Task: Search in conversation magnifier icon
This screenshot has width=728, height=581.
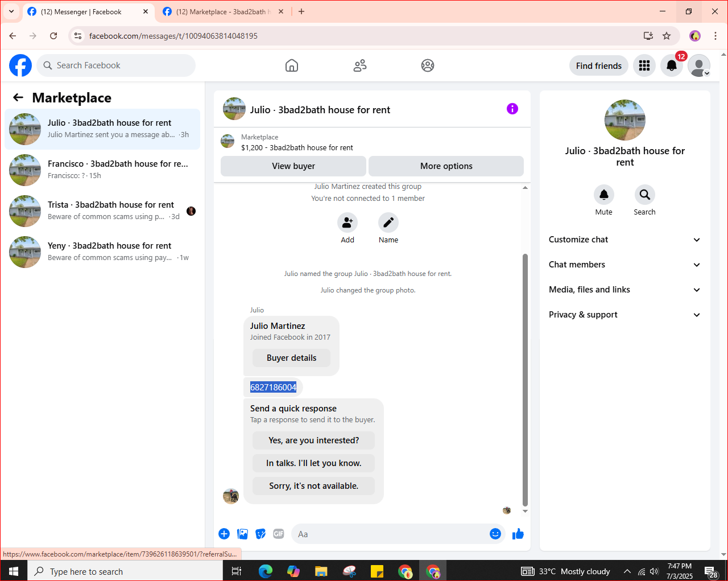Action: (x=645, y=195)
